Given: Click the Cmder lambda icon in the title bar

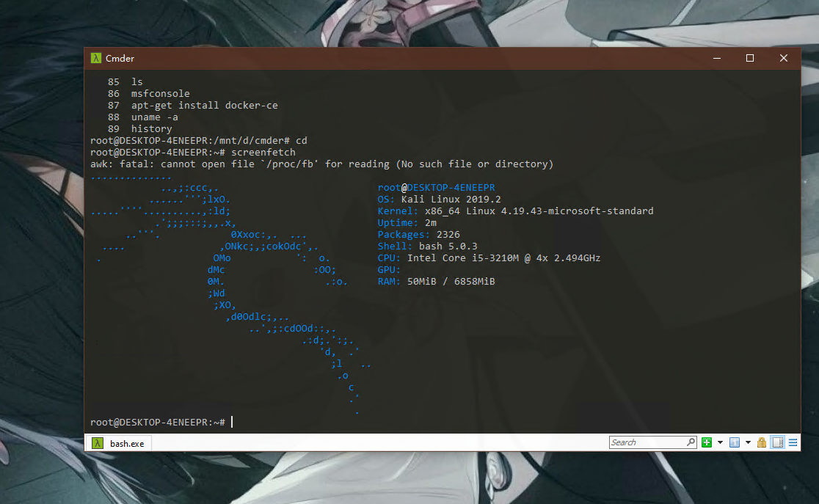Looking at the screenshot, I should pos(96,58).
